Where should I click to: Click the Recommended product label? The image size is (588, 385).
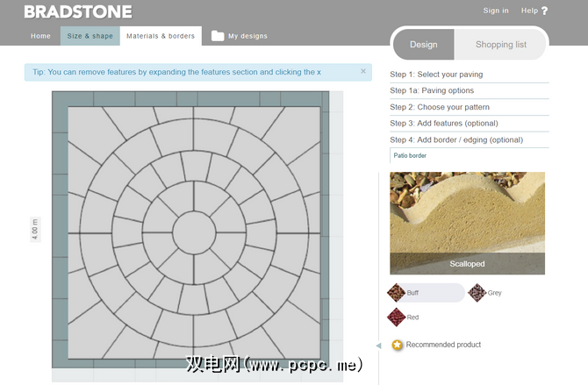click(443, 345)
